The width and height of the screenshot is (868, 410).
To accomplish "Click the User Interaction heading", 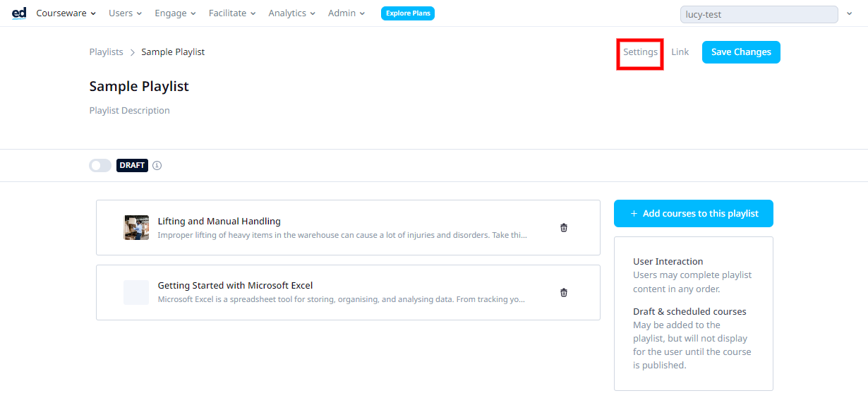I will (x=668, y=262).
